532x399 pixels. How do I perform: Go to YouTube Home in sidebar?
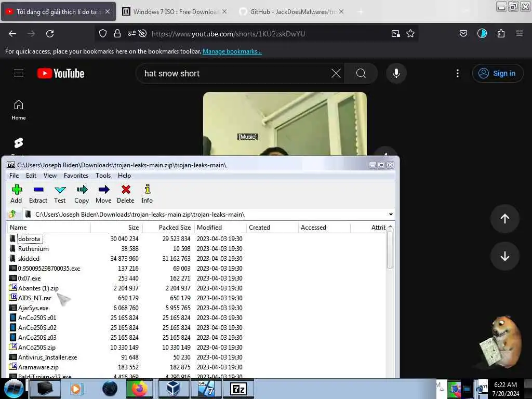19,110
